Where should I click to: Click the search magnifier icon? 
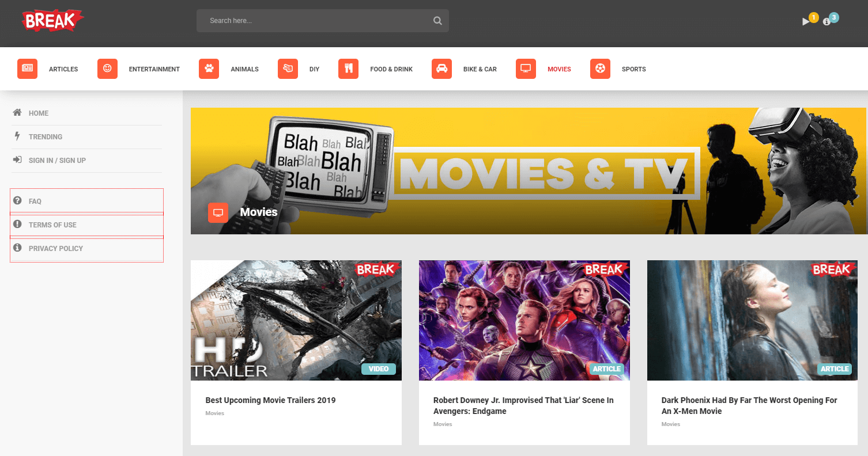[437, 20]
